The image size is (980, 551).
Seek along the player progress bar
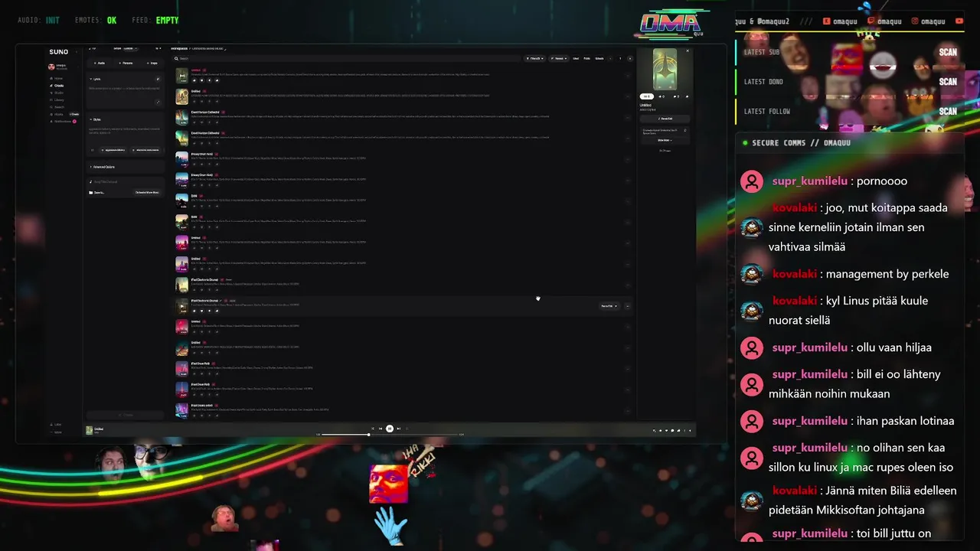390,435
